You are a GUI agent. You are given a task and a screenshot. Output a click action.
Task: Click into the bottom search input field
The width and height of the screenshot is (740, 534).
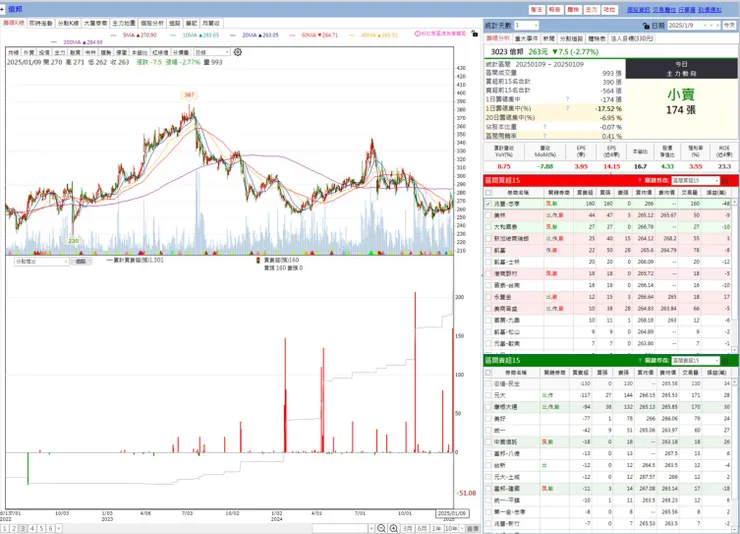340,528
